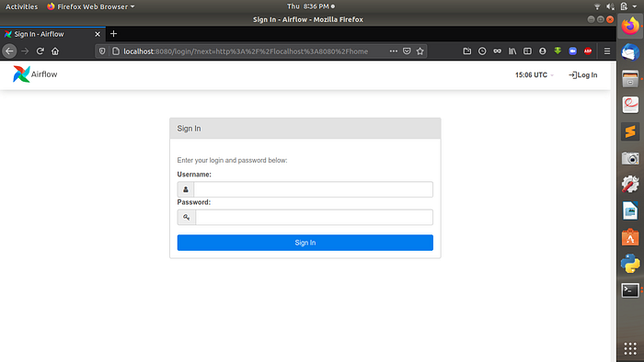The width and height of the screenshot is (644, 362).
Task: Maximize the Firefox window
Action: pyautogui.click(x=601, y=19)
